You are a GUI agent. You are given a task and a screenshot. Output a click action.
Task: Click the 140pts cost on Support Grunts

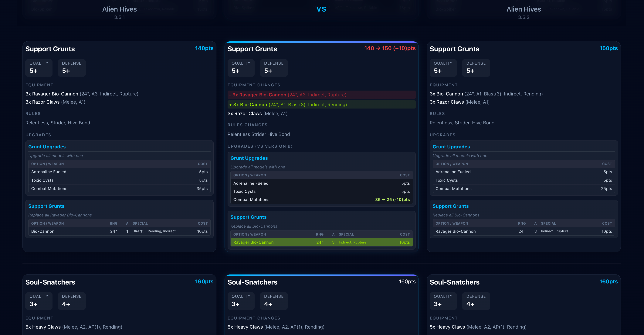(204, 48)
